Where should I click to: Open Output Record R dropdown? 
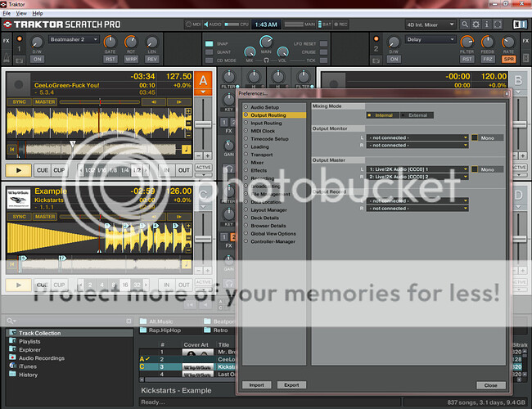pyautogui.click(x=417, y=209)
